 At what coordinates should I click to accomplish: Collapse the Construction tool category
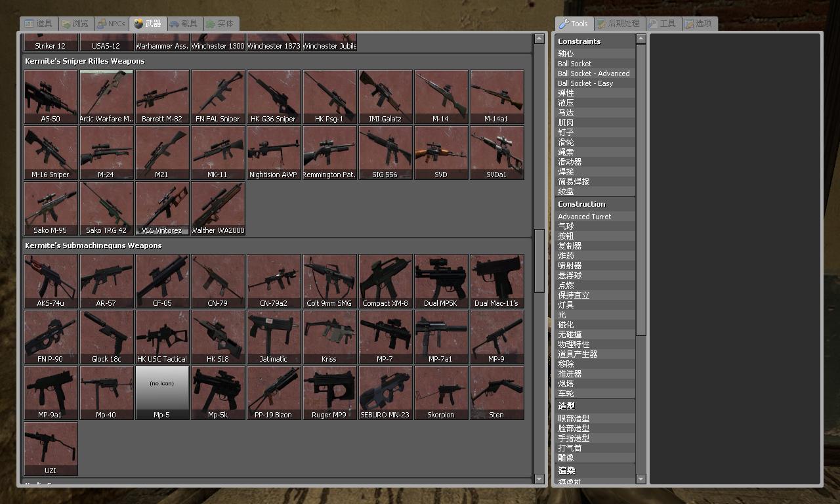(595, 204)
